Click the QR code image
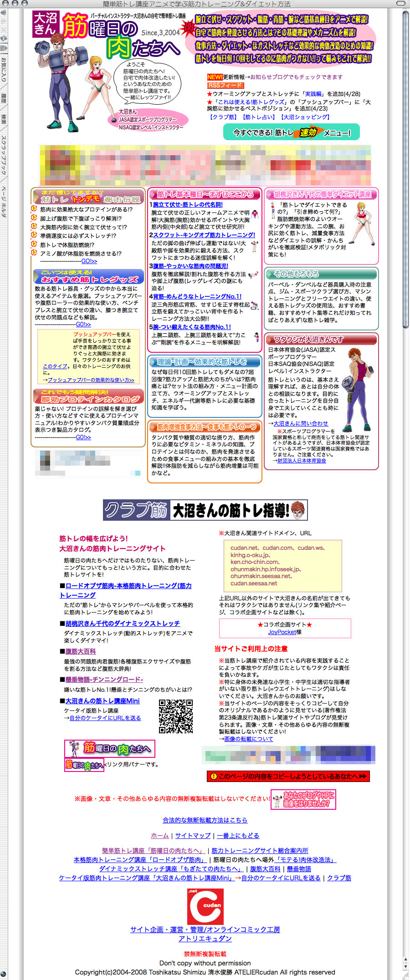The image size is (410, 980). [x=176, y=716]
